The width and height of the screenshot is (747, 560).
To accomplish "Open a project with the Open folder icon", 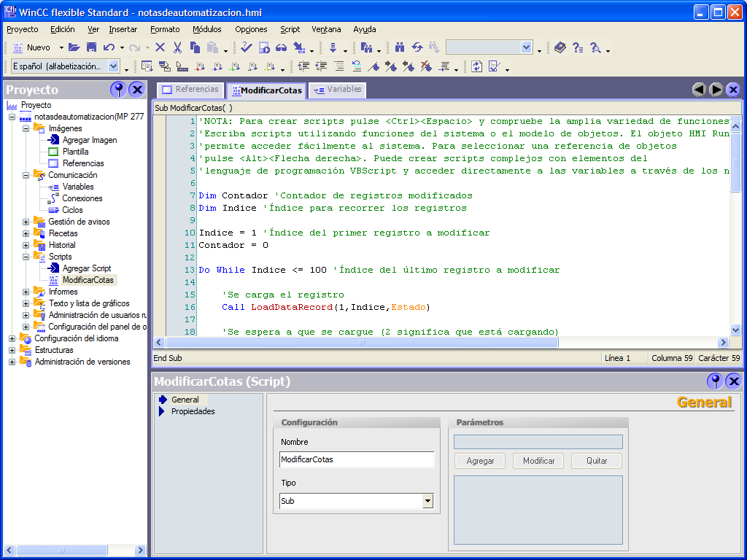I will tap(75, 47).
